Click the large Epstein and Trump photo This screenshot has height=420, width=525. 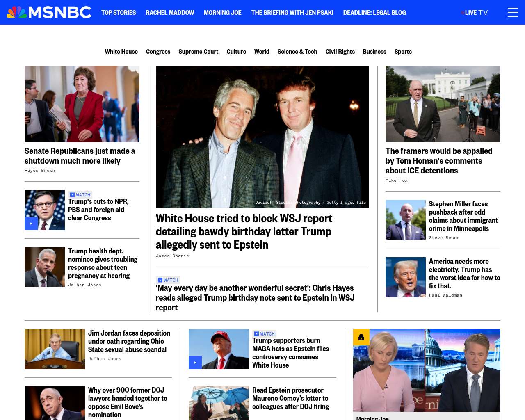point(262,137)
